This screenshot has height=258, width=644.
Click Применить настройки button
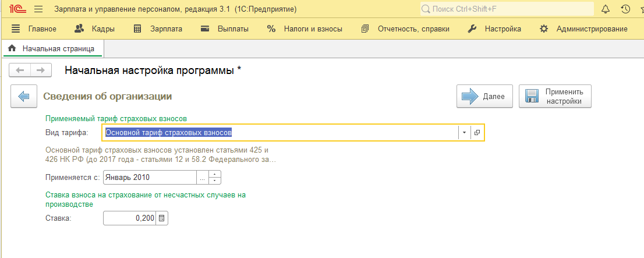click(x=555, y=97)
